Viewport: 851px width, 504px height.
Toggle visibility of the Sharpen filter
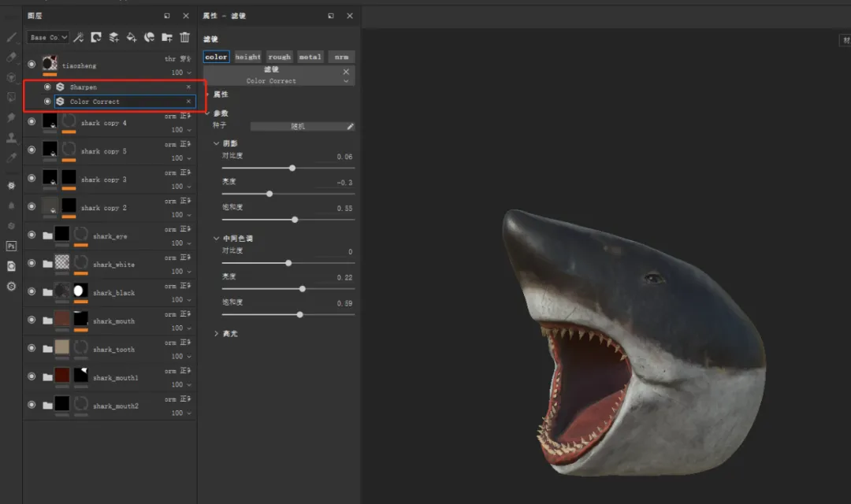tap(47, 87)
